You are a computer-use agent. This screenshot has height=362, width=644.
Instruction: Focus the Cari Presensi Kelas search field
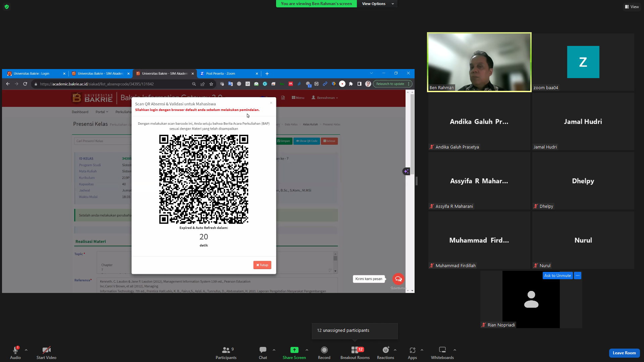(x=103, y=141)
